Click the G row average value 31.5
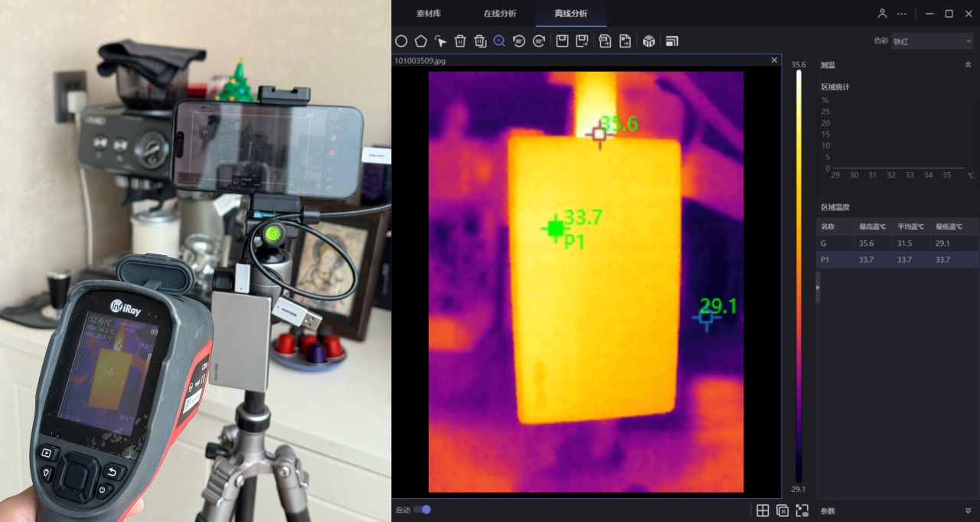 pyautogui.click(x=905, y=243)
